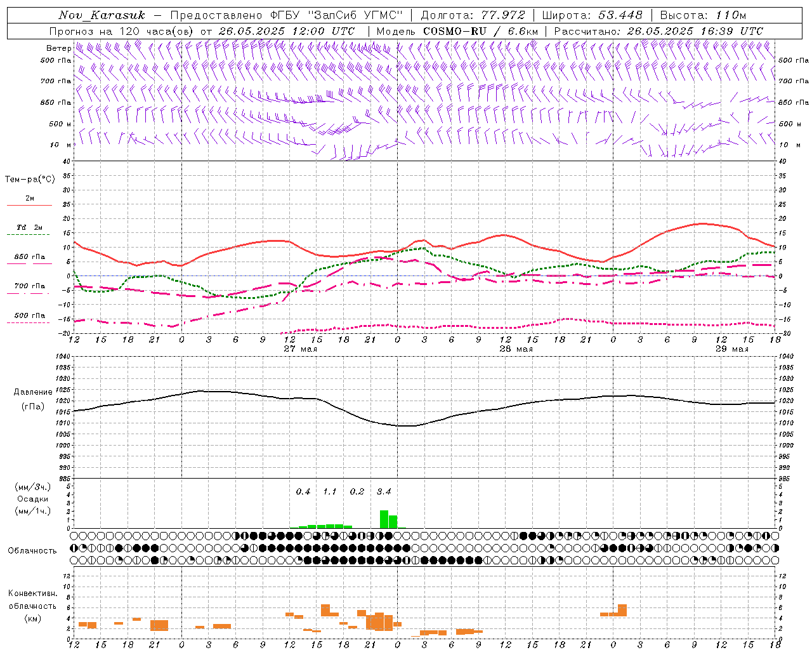Viewport: 812px width, 650px height.
Task: Click the '27 мая' date label
Action: pyautogui.click(x=301, y=349)
